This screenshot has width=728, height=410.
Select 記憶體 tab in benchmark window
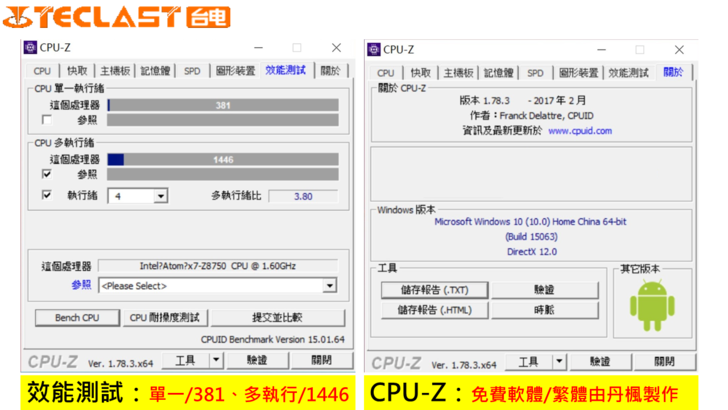pyautogui.click(x=157, y=71)
